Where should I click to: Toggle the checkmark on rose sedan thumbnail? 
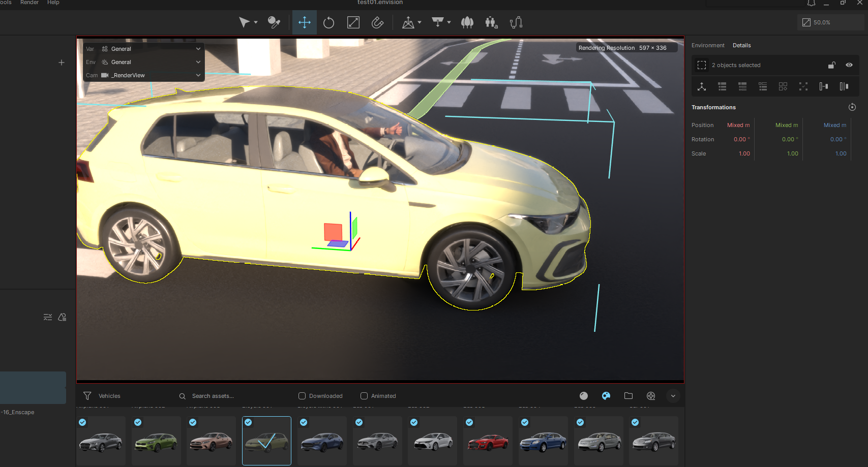(193, 422)
